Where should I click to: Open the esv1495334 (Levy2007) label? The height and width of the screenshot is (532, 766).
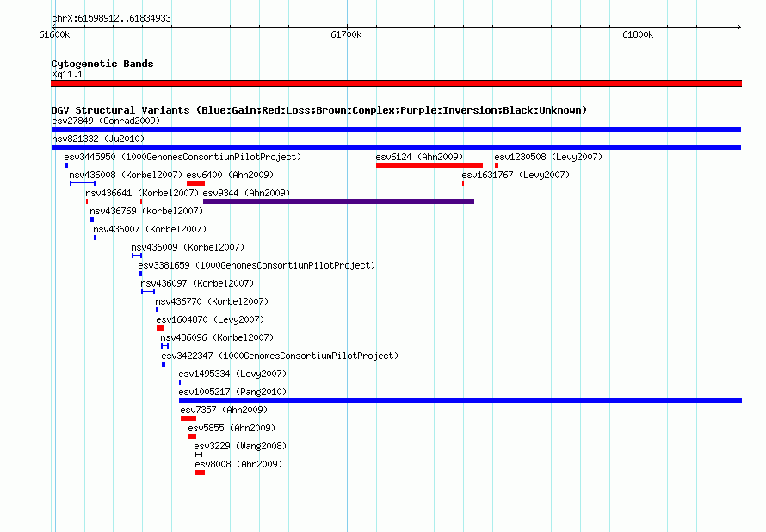pos(232,374)
